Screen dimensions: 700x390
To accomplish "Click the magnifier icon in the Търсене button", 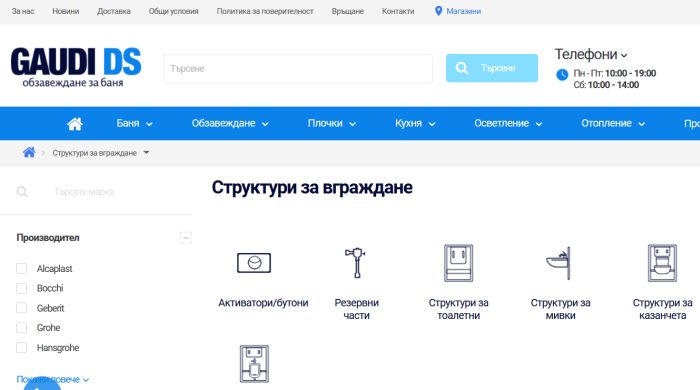I will [462, 68].
